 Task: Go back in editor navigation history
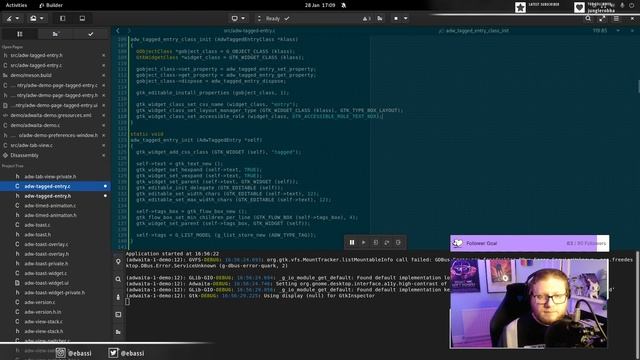click(118, 31)
